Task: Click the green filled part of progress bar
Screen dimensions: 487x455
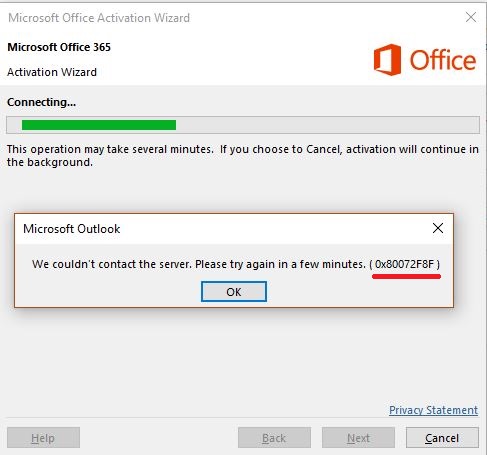Action: point(99,125)
